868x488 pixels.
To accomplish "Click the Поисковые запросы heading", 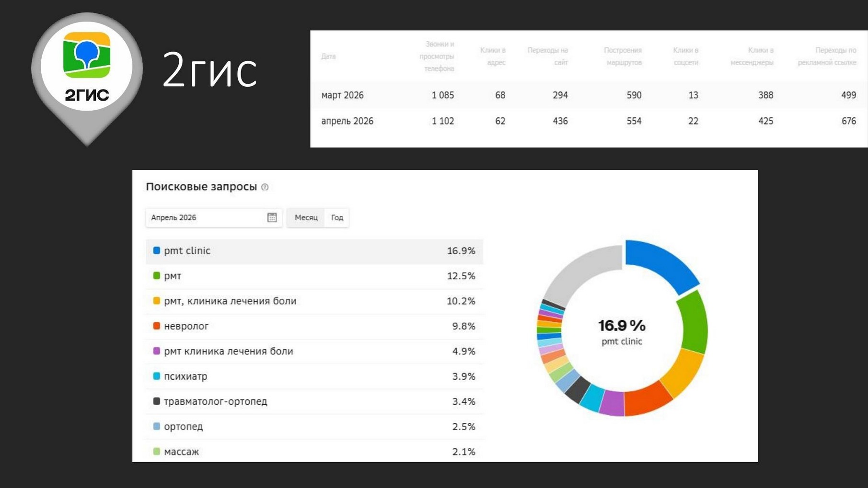I will tap(201, 187).
